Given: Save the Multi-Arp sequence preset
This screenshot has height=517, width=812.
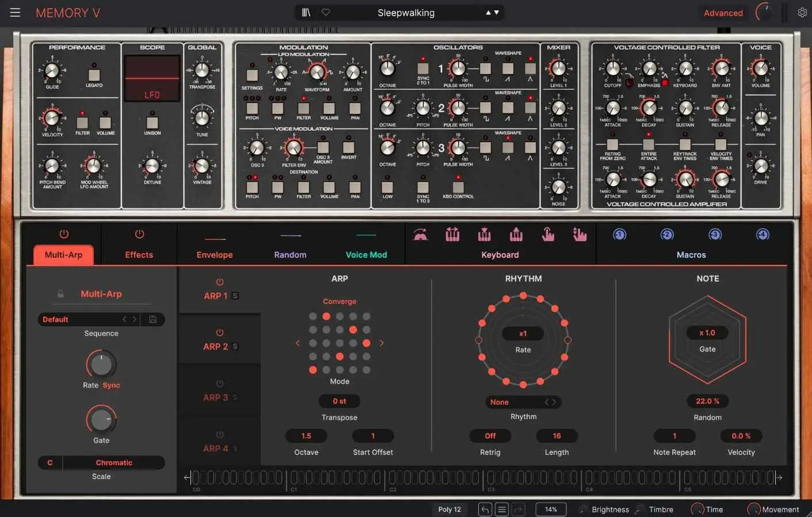Looking at the screenshot, I should click(x=153, y=319).
